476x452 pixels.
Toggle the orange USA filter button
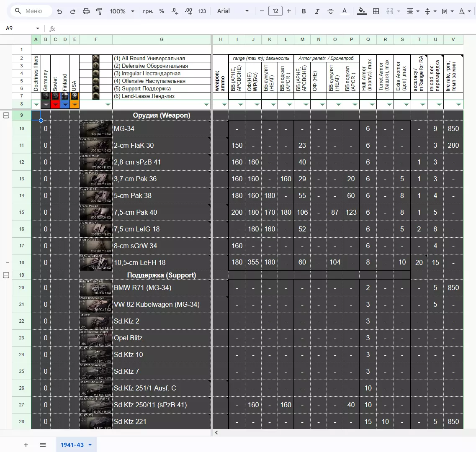click(x=75, y=104)
